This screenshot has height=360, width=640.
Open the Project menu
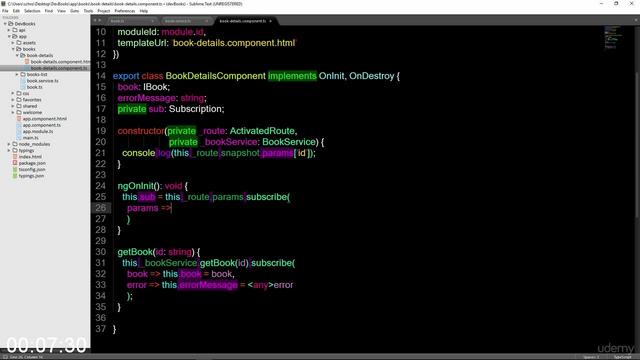click(x=104, y=11)
